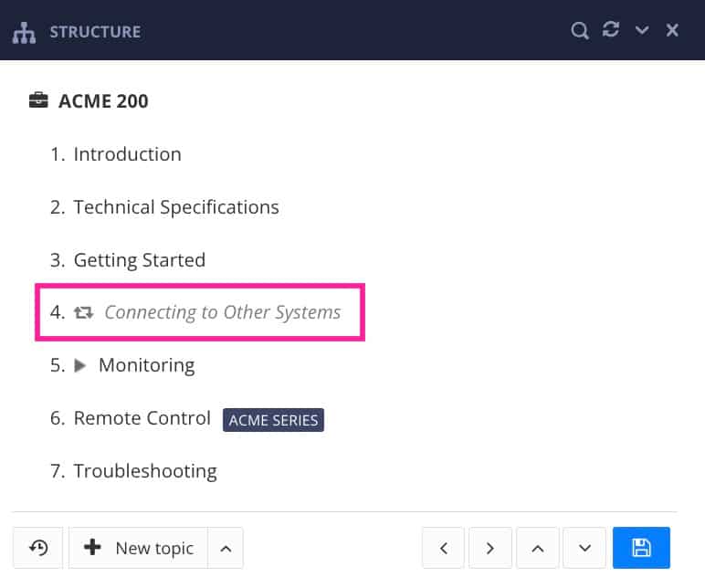Select Technical Specifications topic

[176, 207]
